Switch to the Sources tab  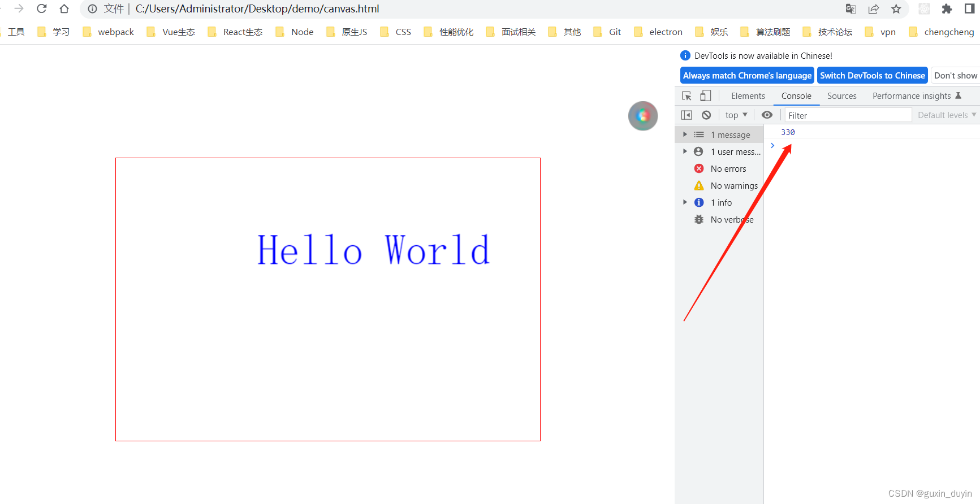(841, 96)
